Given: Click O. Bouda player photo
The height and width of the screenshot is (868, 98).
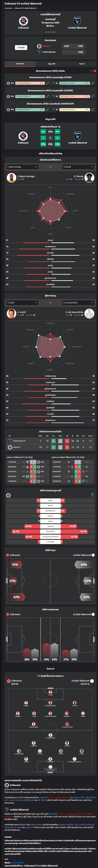Looking at the screenshot, I should coord(89,178).
